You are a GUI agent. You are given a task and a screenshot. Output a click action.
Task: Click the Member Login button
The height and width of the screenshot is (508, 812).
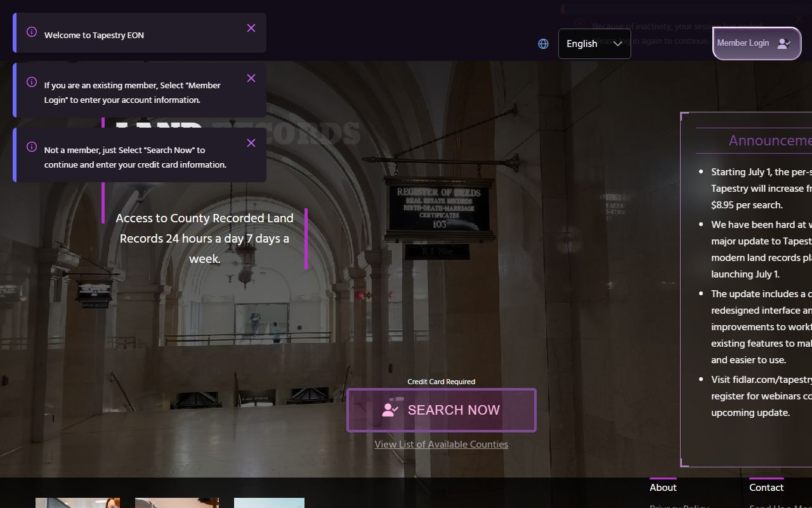tap(757, 43)
